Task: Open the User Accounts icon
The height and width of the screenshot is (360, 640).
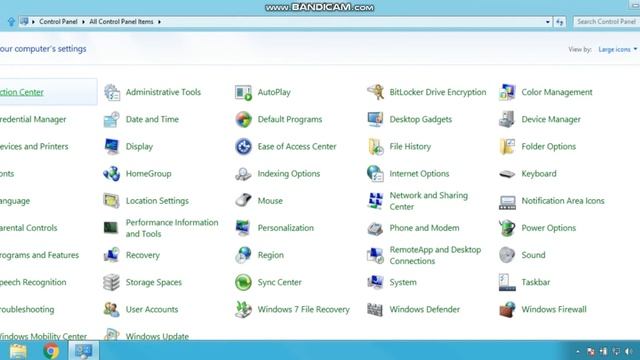Action: pyautogui.click(x=111, y=309)
